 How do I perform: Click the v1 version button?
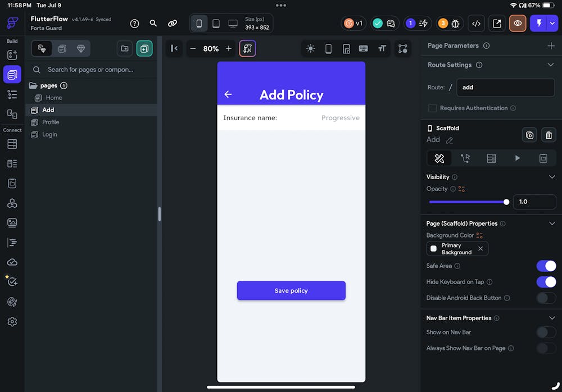tap(353, 24)
